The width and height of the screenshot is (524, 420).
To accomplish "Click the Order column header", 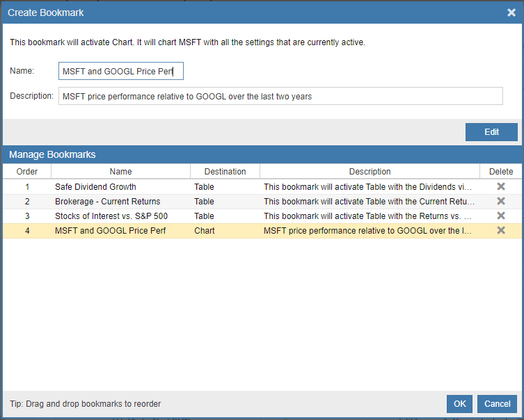I will pos(27,171).
